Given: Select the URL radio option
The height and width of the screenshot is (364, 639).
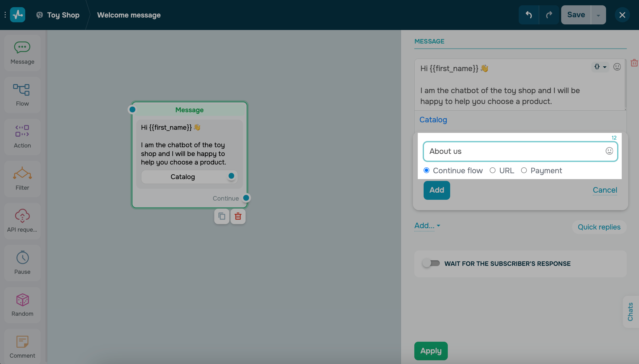Looking at the screenshot, I should click(493, 170).
